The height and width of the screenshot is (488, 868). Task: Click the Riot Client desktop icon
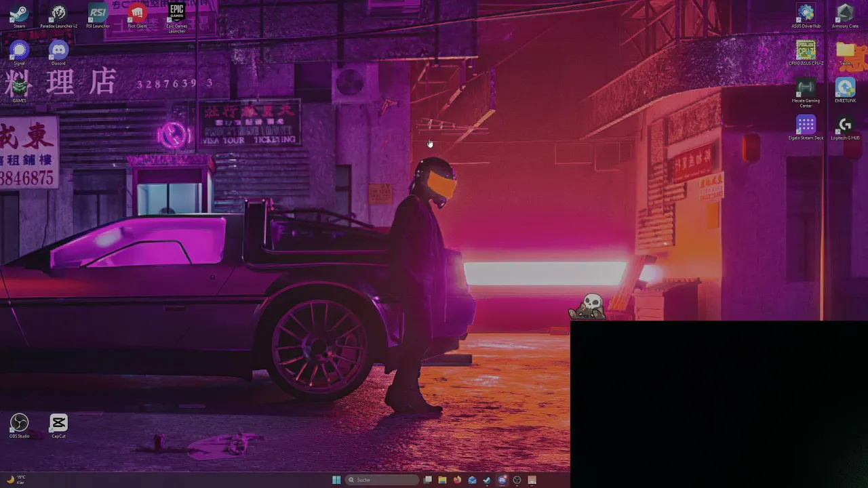pos(137,16)
